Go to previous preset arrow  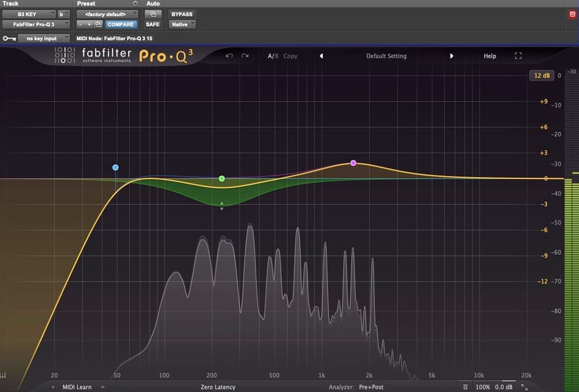pos(321,56)
